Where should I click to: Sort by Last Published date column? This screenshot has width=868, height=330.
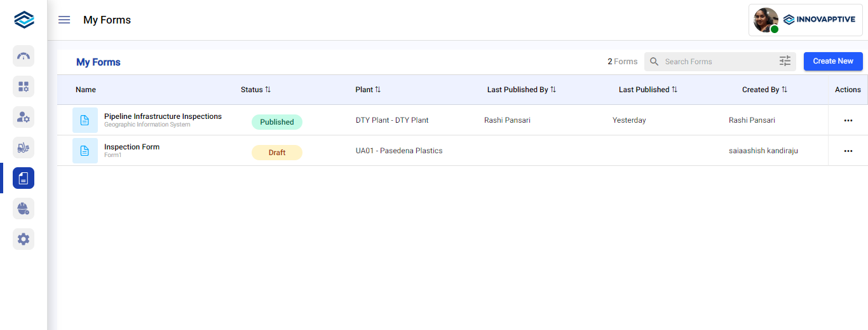pyautogui.click(x=674, y=90)
